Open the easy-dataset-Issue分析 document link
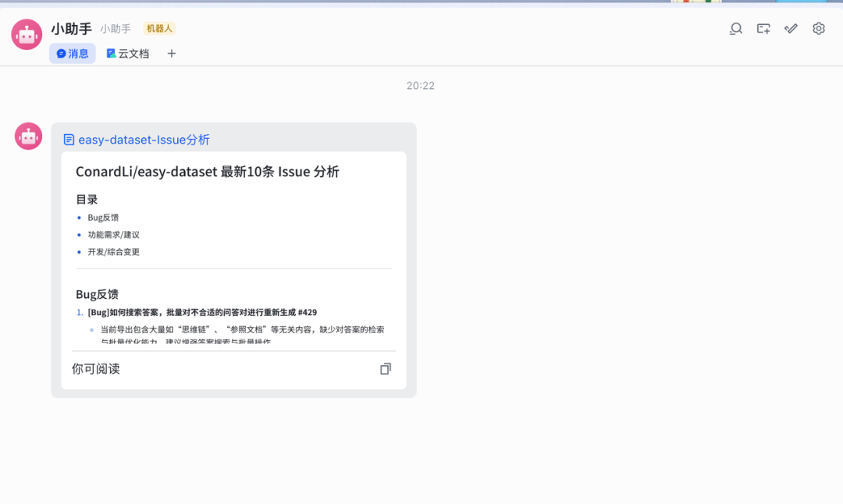The width and height of the screenshot is (843, 504). point(143,140)
